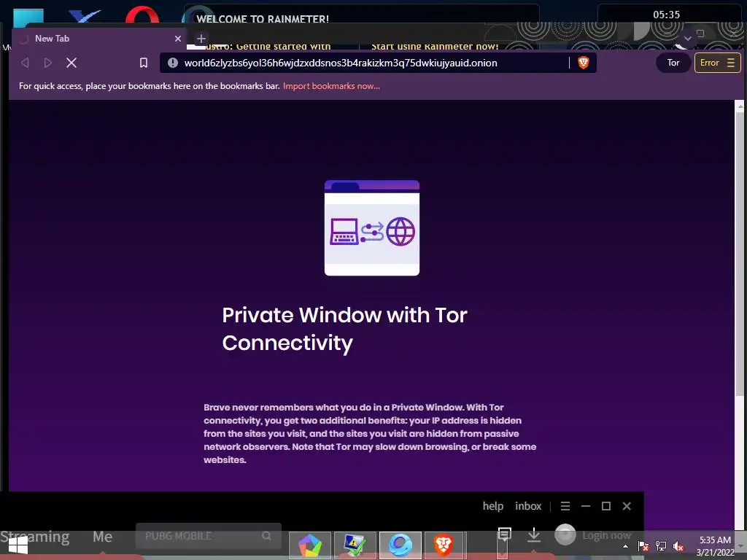Bookmark this page using the bookmark icon

pyautogui.click(x=144, y=63)
